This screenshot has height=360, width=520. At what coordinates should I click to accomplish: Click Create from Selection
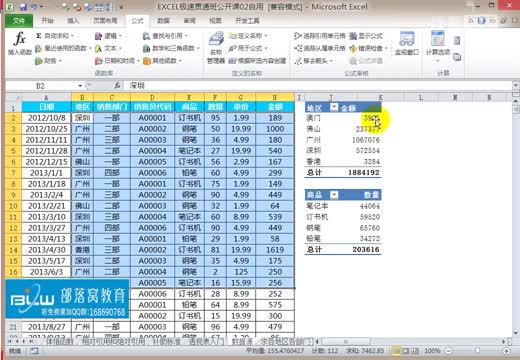pos(257,61)
